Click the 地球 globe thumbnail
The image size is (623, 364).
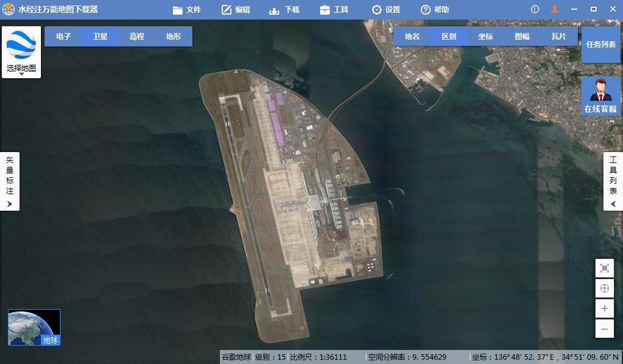pyautogui.click(x=34, y=327)
